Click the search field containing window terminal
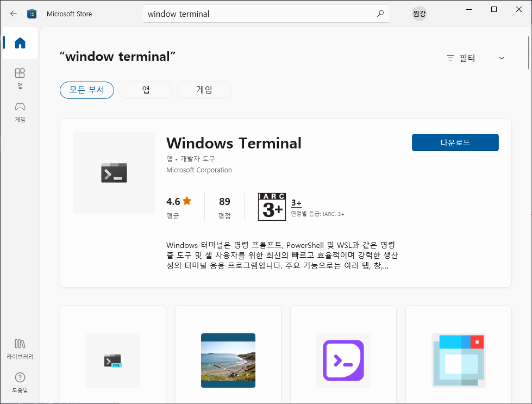The image size is (532, 404). pyautogui.click(x=266, y=14)
